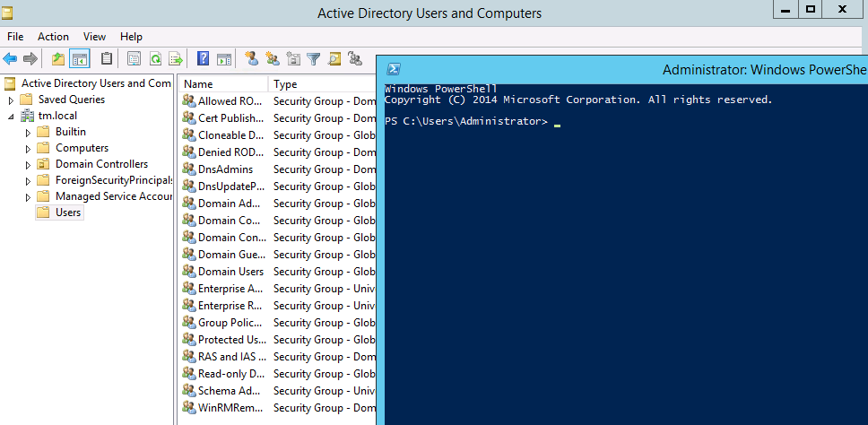Create a new group with the toolbar icon
This screenshot has height=425, width=868.
click(273, 58)
